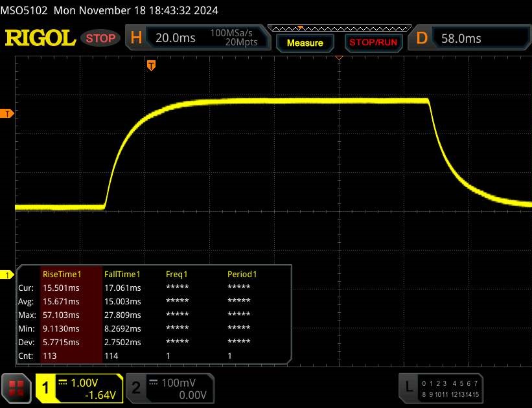Click the memory waveform position bar
The image size is (532, 408).
pyautogui.click(x=340, y=28)
